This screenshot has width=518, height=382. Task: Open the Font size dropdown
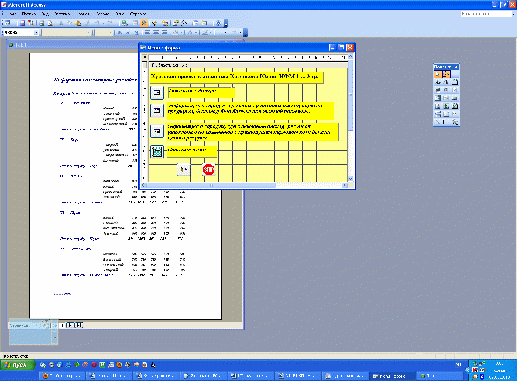[x=110, y=32]
